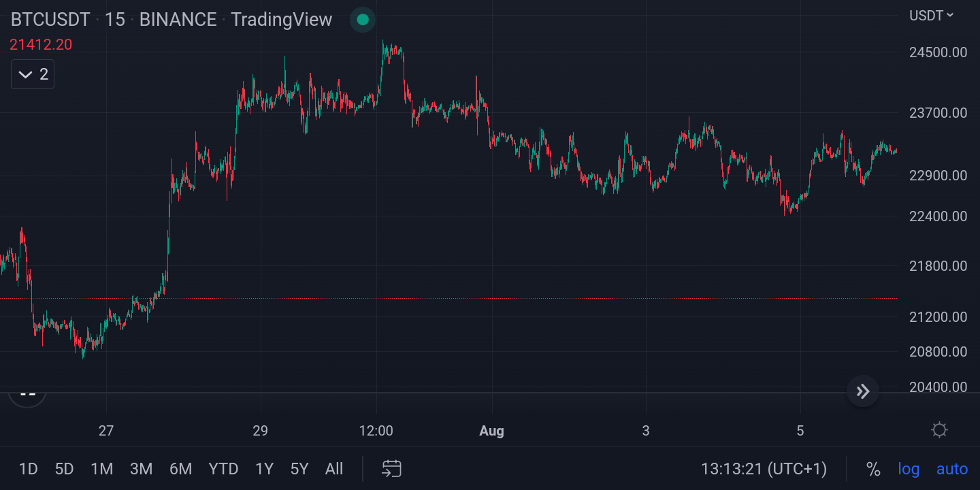Enable logarithmic price scale
Screen dimensions: 980x490
tap(909, 469)
